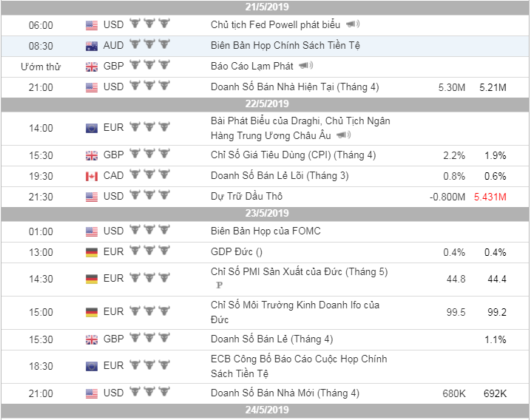Click the preliminary P icon under German PMI
The height and width of the screenshot is (420, 531).
coord(219,285)
